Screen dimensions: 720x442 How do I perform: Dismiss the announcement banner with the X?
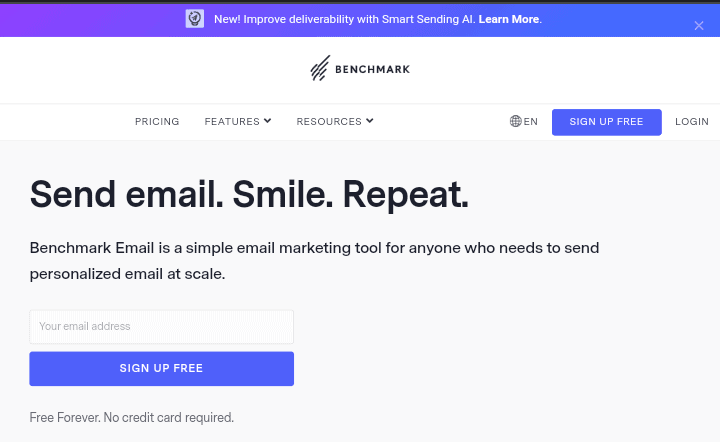(699, 25)
